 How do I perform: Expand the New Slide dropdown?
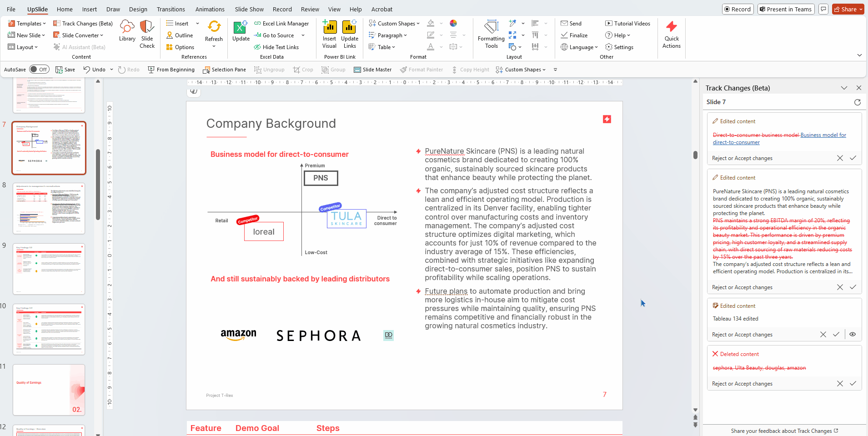[x=26, y=35]
